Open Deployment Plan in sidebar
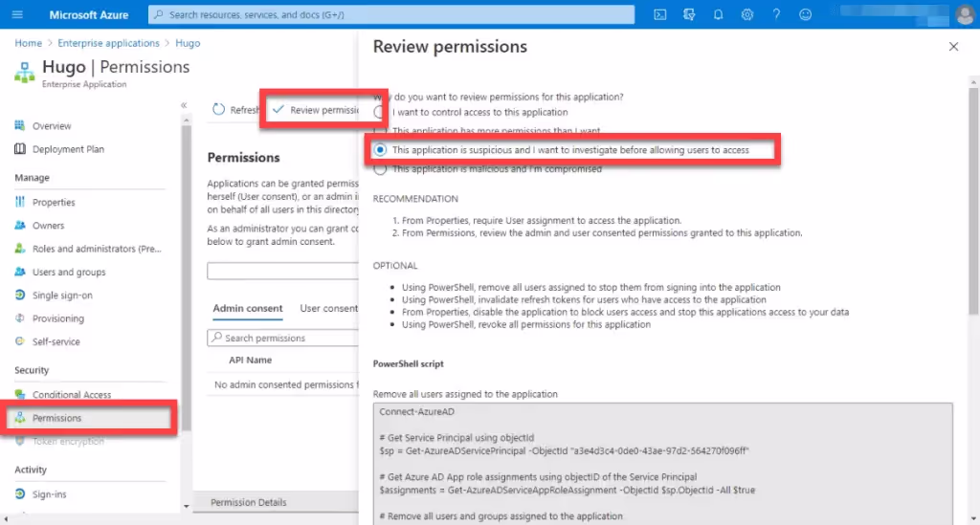The image size is (980, 525). click(x=68, y=149)
